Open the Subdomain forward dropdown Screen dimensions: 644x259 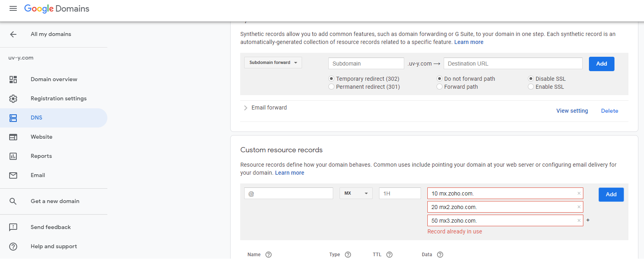(x=273, y=63)
